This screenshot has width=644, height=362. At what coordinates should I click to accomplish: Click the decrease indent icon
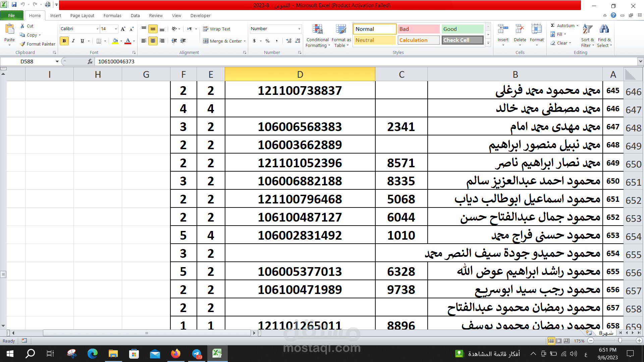coord(174,41)
